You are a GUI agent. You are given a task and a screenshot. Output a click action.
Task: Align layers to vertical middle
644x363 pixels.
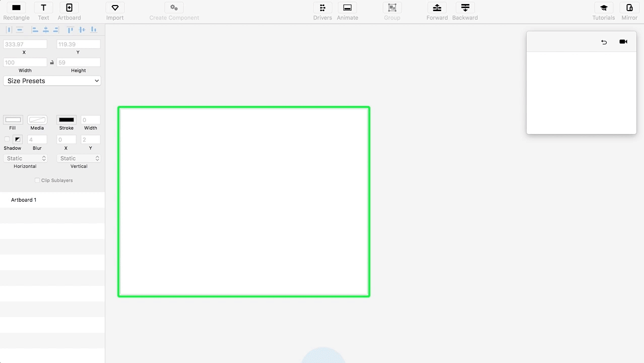(82, 30)
